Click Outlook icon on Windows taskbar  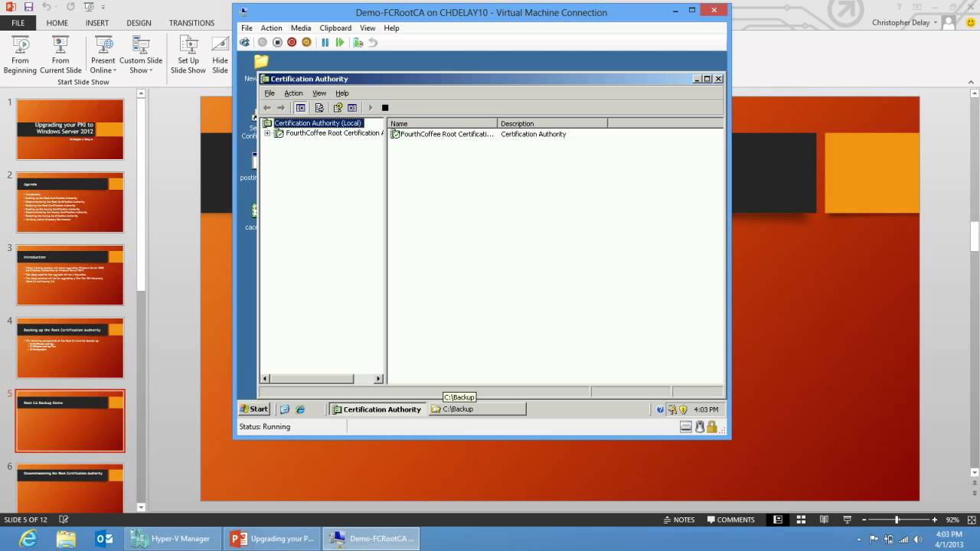(104, 539)
